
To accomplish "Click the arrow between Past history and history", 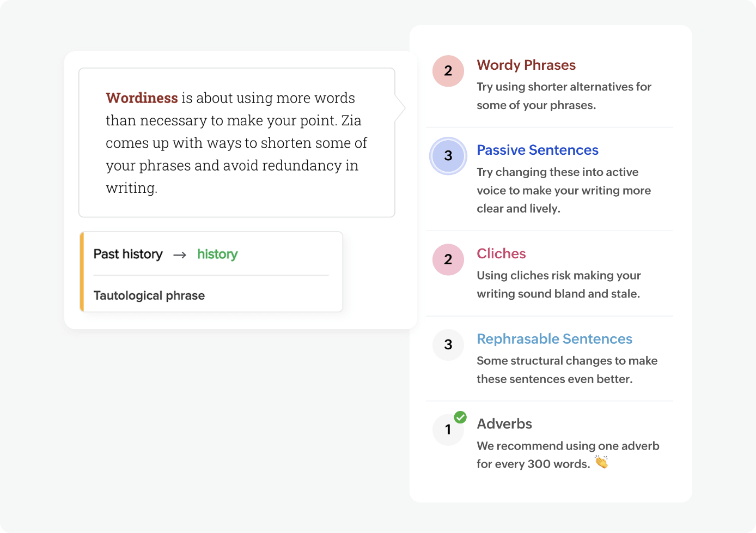I will tap(180, 255).
